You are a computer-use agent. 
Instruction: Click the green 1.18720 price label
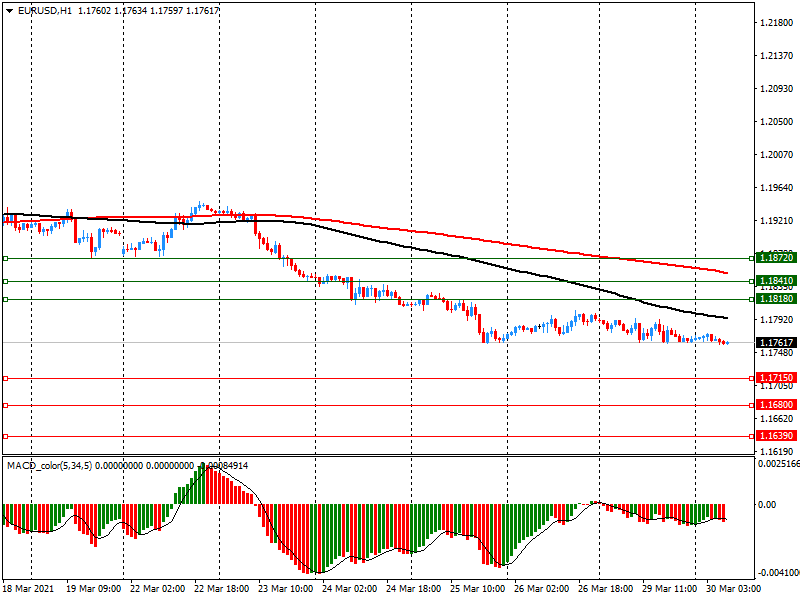pyautogui.click(x=776, y=257)
